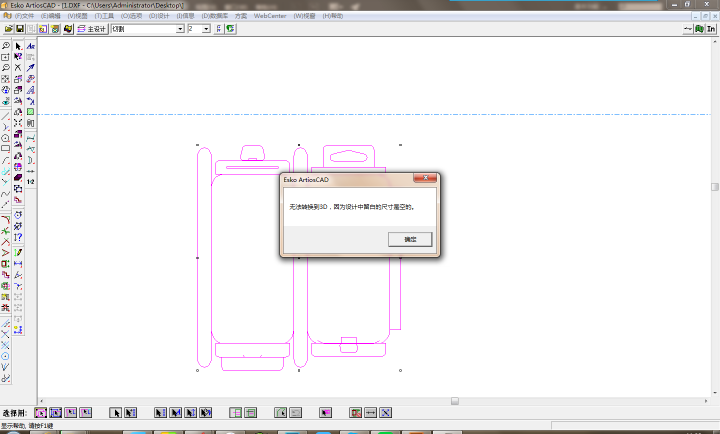Toggle the magenta-filled selection button in bottom bar

click(325, 412)
